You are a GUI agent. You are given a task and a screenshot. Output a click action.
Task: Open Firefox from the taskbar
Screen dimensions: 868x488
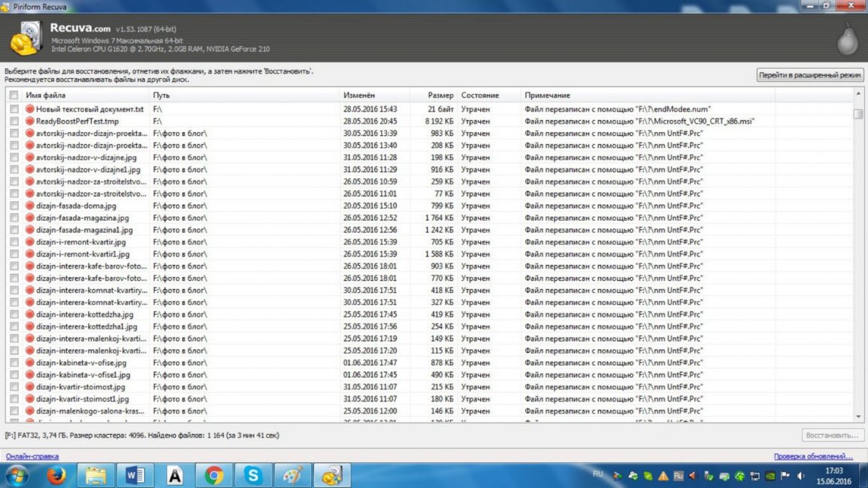56,475
